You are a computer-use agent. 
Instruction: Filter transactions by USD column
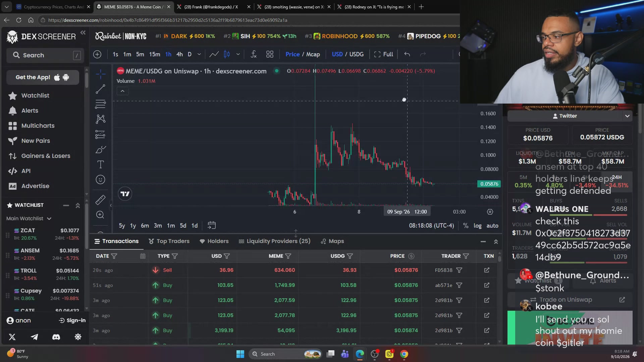(x=227, y=256)
